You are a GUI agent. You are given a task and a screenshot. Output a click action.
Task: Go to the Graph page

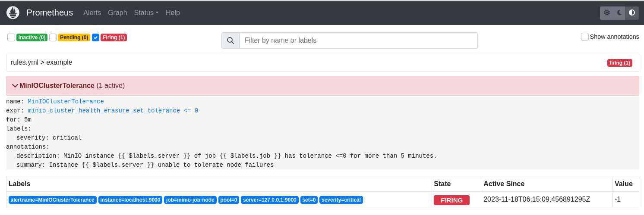pos(117,13)
